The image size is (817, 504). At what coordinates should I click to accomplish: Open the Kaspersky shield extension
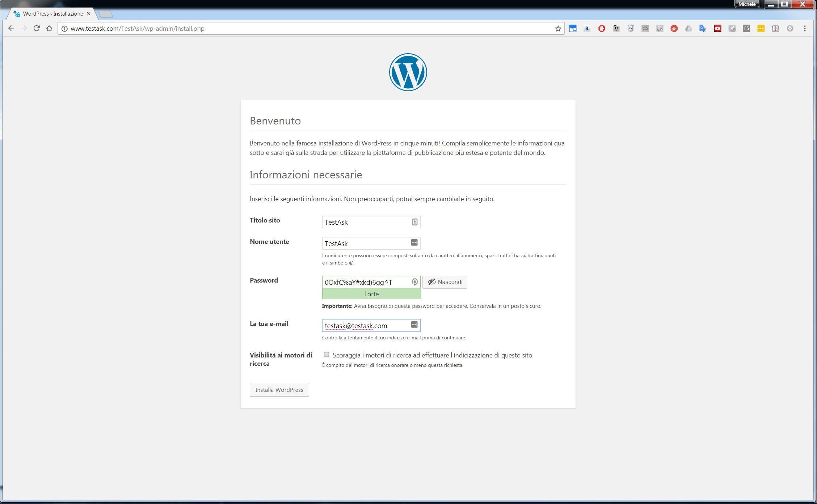631,29
